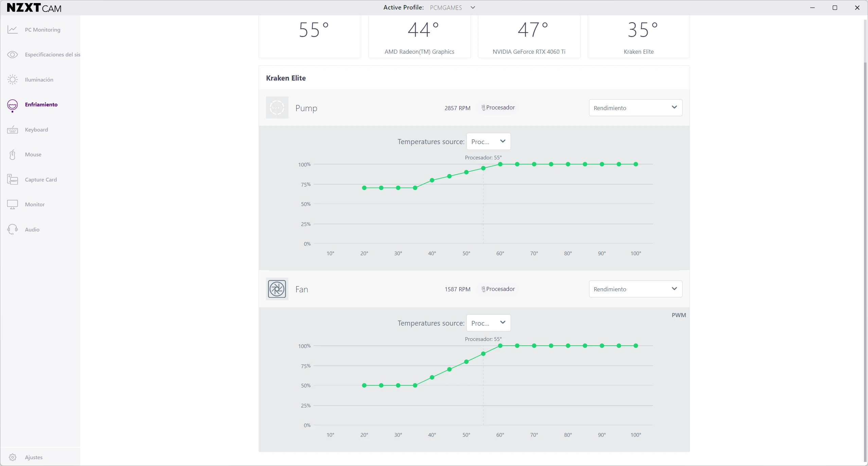Minimize the NZXT CAM window

click(x=812, y=7)
